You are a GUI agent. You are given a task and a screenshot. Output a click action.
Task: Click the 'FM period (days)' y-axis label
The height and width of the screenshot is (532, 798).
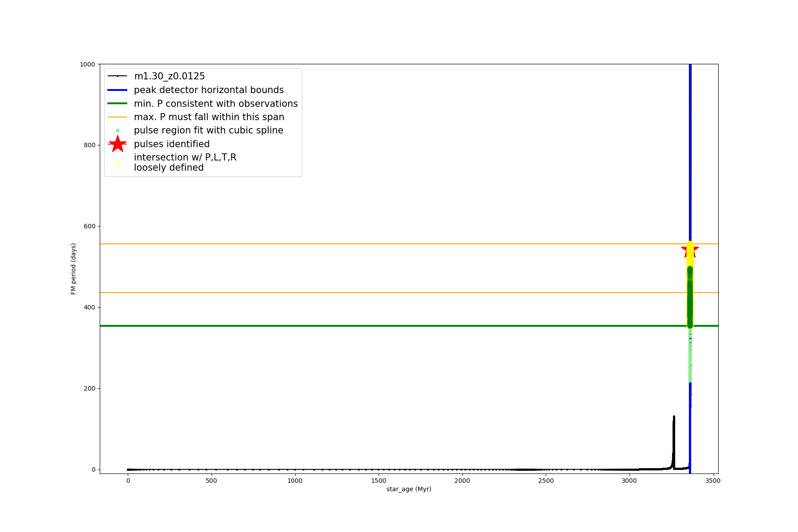click(74, 269)
